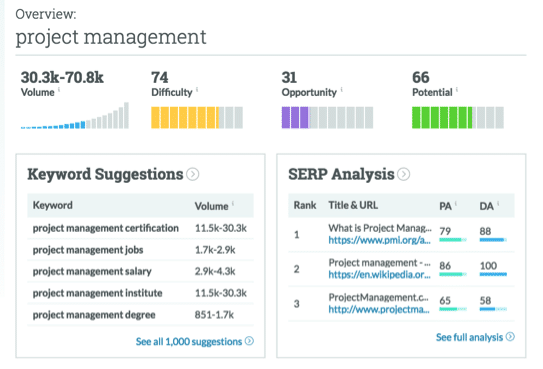The image size is (543, 369).
Task: Click the Title & URL column header
Action: point(353,205)
